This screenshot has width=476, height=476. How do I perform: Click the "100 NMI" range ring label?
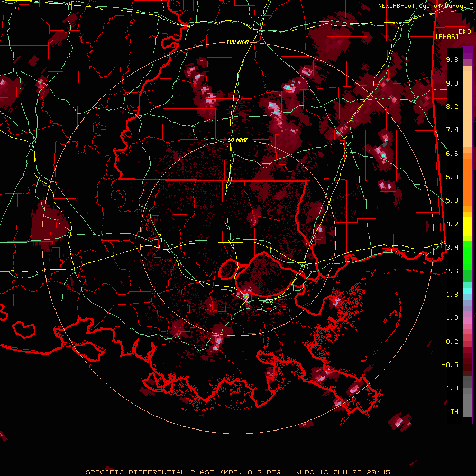point(237,42)
